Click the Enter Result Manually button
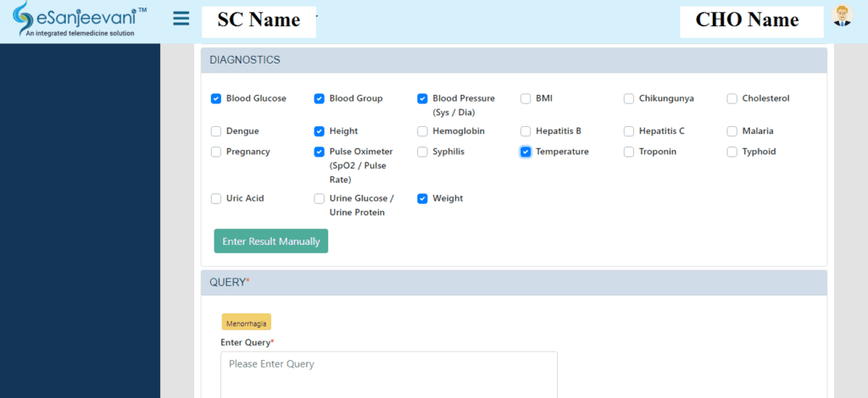The width and height of the screenshot is (868, 398). (271, 241)
